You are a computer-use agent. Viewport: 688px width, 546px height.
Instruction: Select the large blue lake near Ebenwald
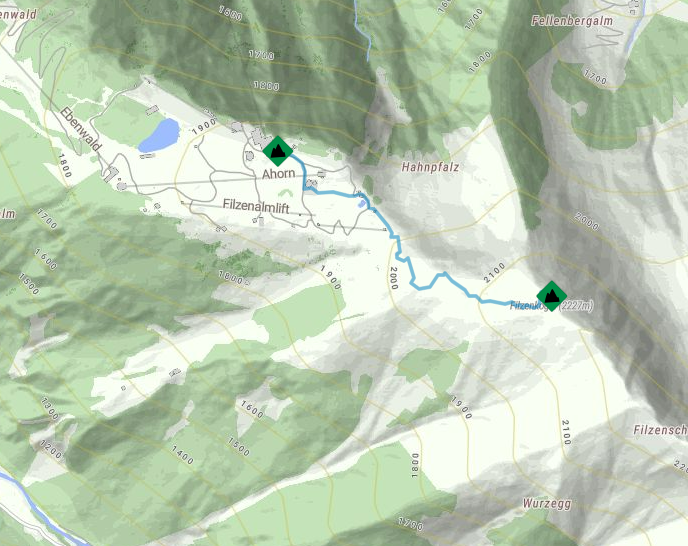pos(159,135)
